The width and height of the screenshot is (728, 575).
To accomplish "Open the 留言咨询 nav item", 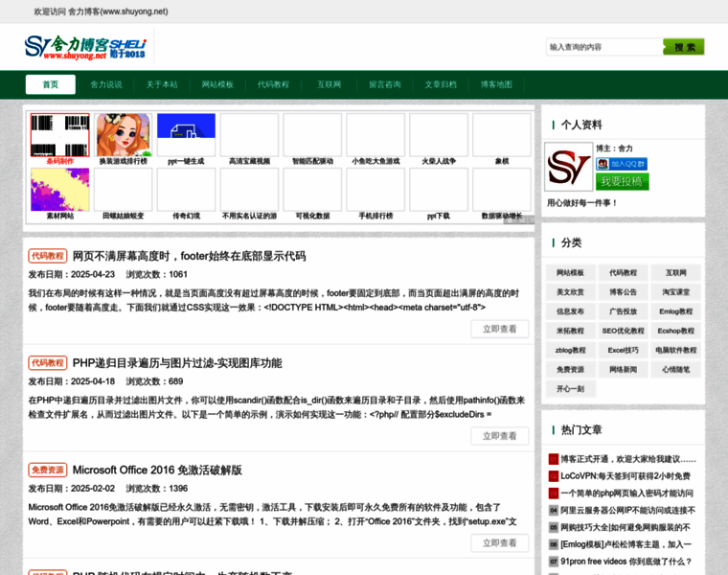I will pos(385,84).
